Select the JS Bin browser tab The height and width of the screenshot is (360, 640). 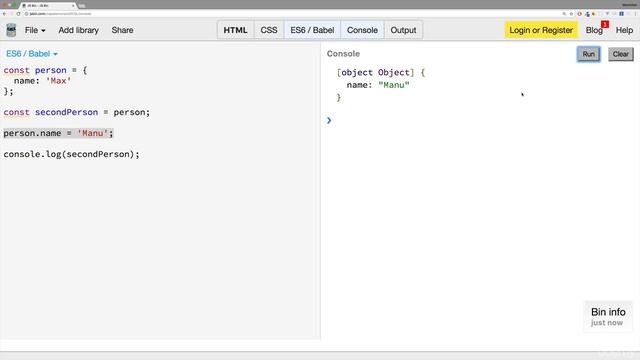[48, 6]
